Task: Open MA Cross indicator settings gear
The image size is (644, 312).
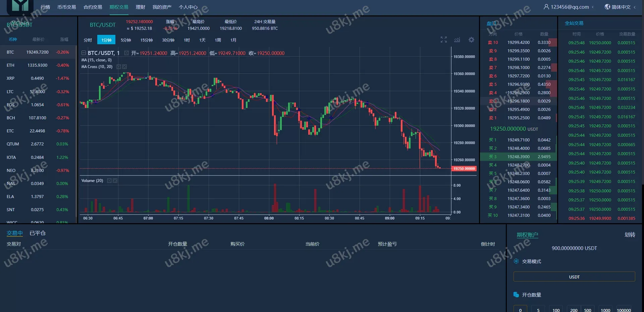Action: point(118,67)
